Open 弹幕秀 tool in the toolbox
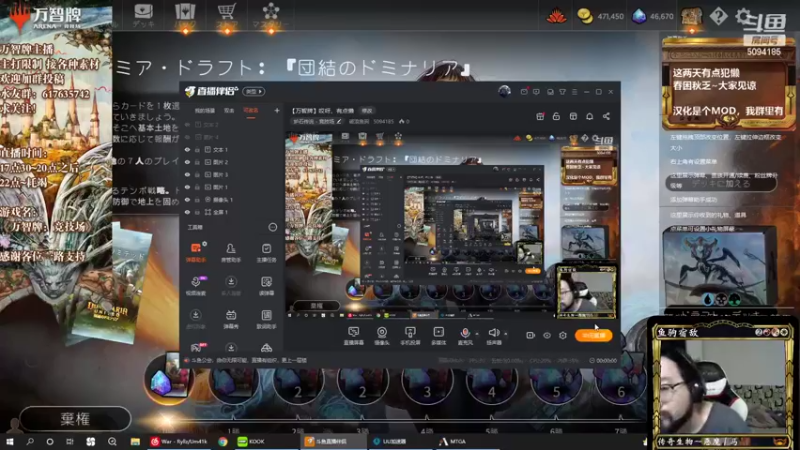 coord(231,319)
